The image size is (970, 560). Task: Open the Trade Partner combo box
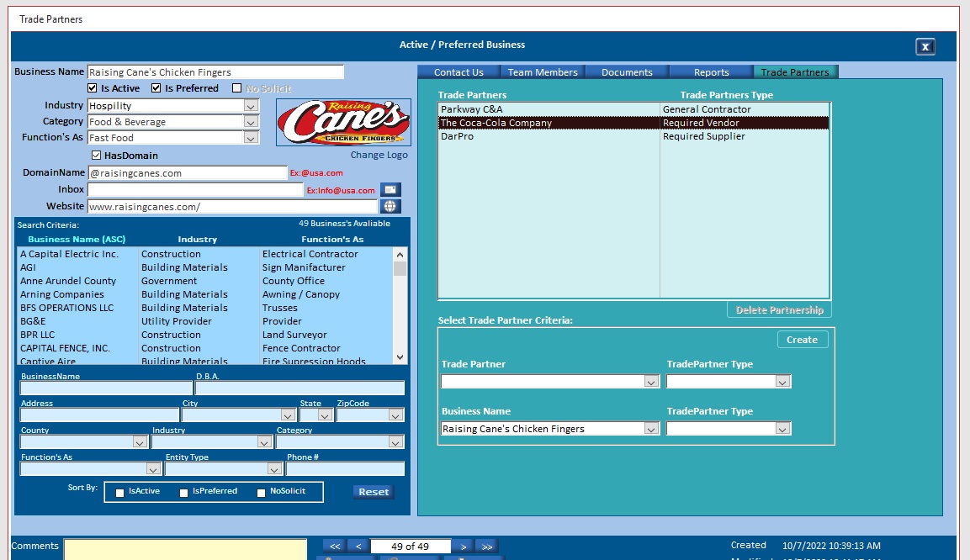click(x=650, y=382)
